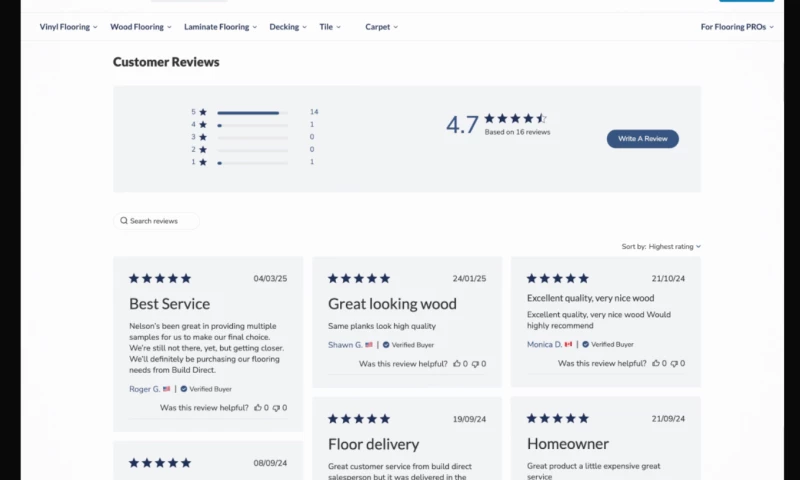
Task: Thumbs up Monica D.'s review
Action: point(656,364)
